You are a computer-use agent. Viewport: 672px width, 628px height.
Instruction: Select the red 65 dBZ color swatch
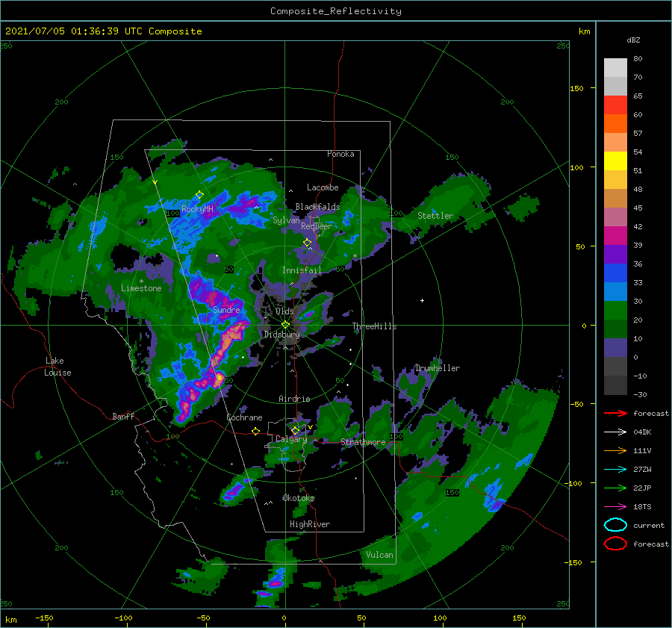pos(615,105)
